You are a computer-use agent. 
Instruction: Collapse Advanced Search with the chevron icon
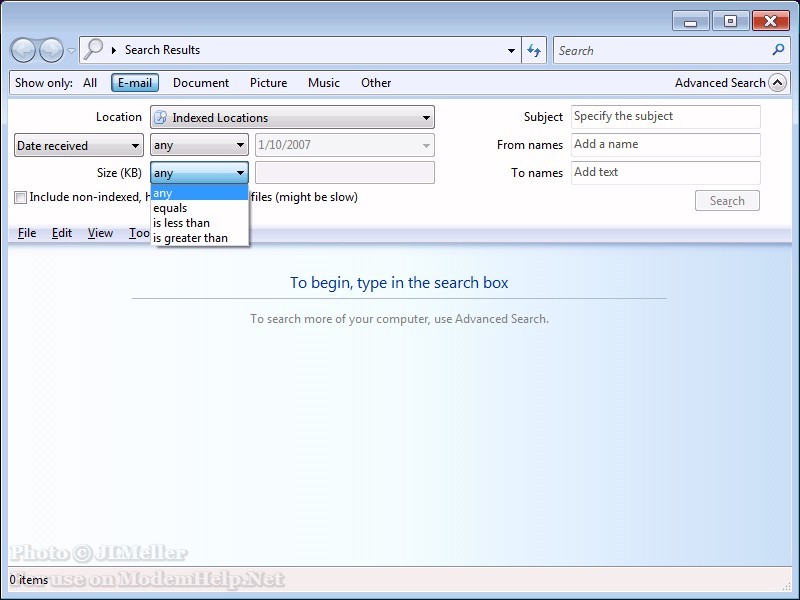[x=777, y=83]
